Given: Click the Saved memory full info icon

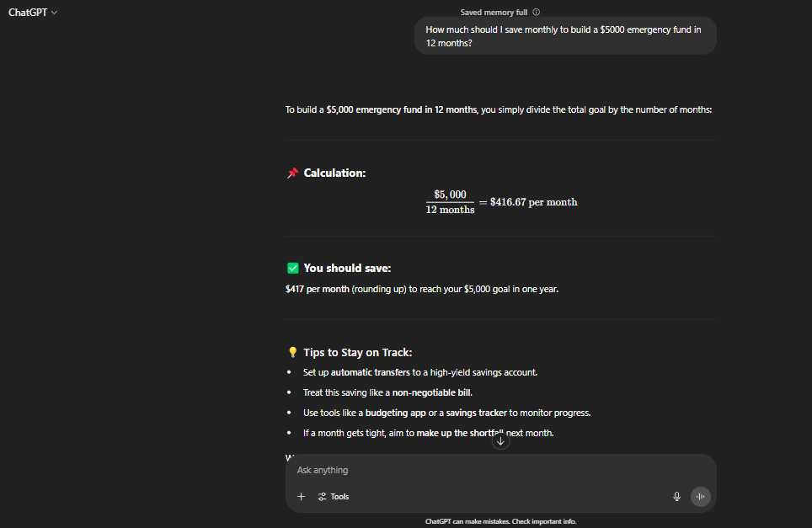Looking at the screenshot, I should coord(536,12).
